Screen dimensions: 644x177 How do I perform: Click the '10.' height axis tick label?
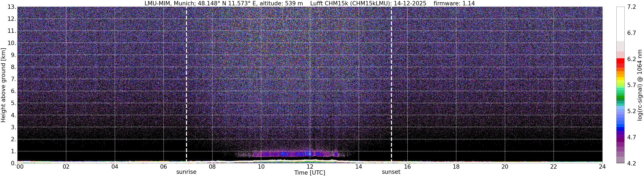tap(12, 43)
